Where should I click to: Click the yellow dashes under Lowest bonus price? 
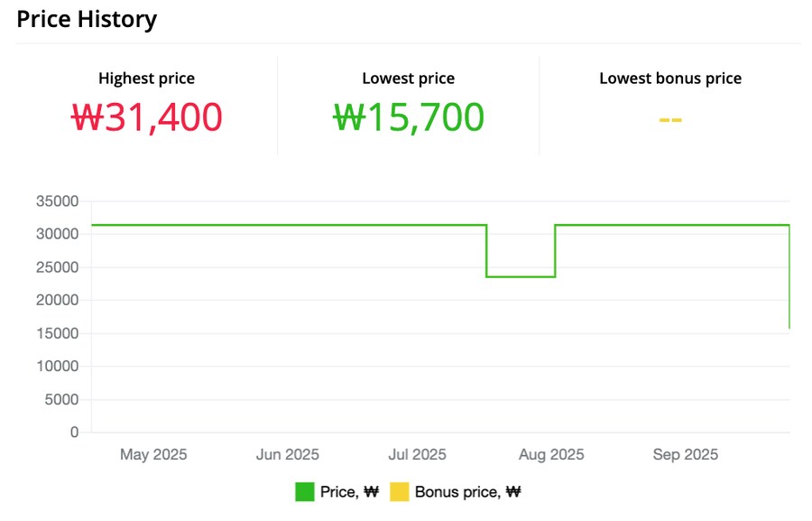coord(670,119)
